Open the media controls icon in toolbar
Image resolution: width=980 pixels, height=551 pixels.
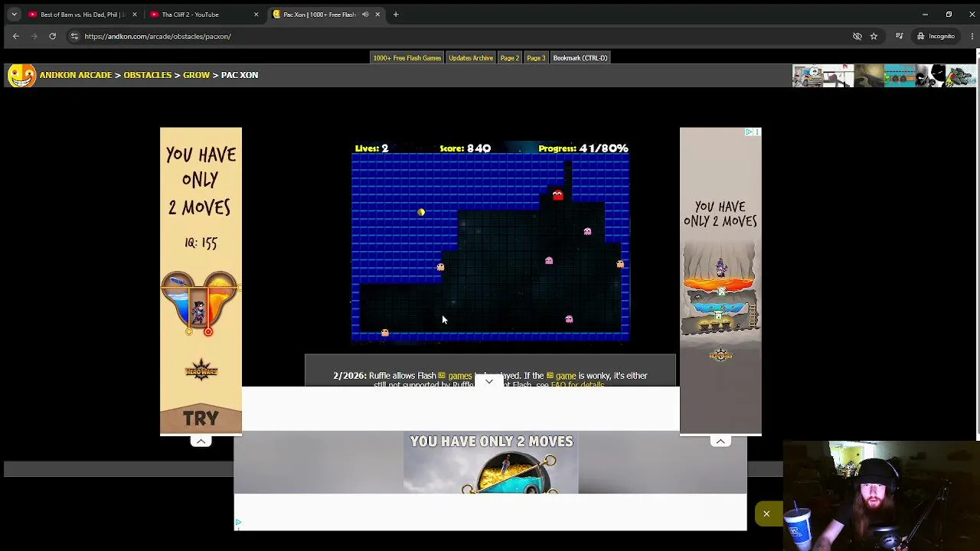click(900, 36)
